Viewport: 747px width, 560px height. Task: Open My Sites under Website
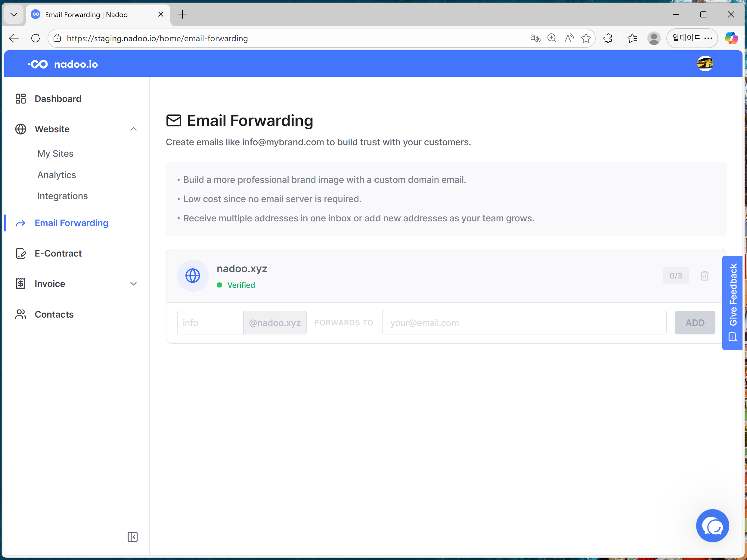coord(55,153)
